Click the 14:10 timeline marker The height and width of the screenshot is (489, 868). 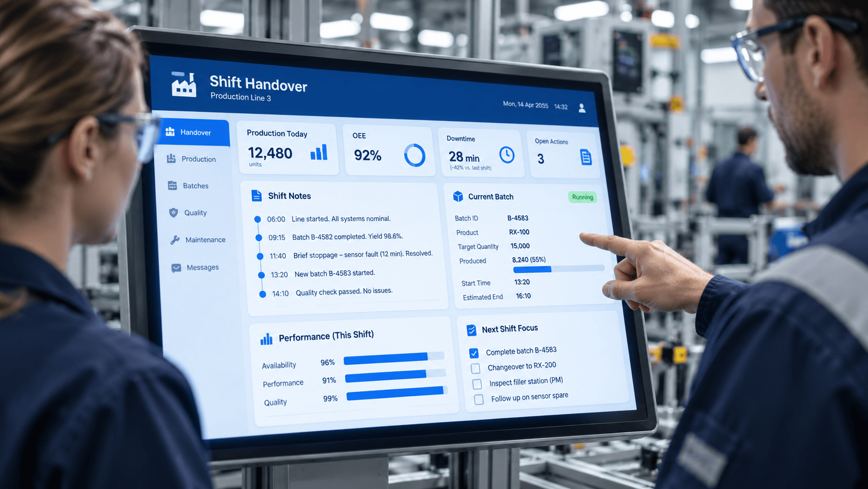point(263,294)
